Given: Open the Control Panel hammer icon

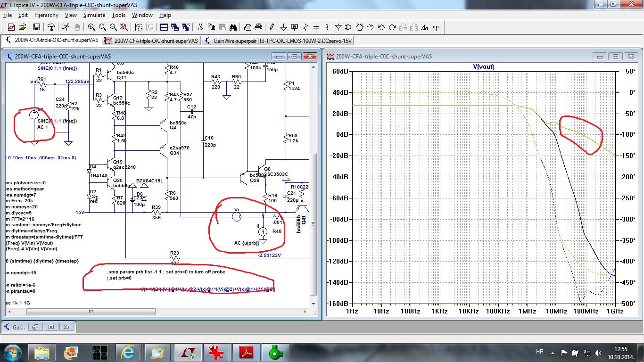Looking at the screenshot, I should coord(51,27).
